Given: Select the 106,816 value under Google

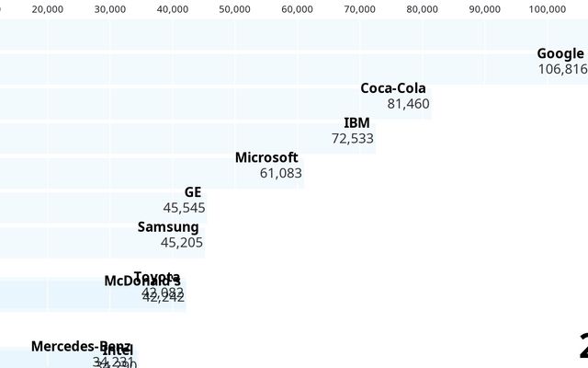Looking at the screenshot, I should coord(562,69).
